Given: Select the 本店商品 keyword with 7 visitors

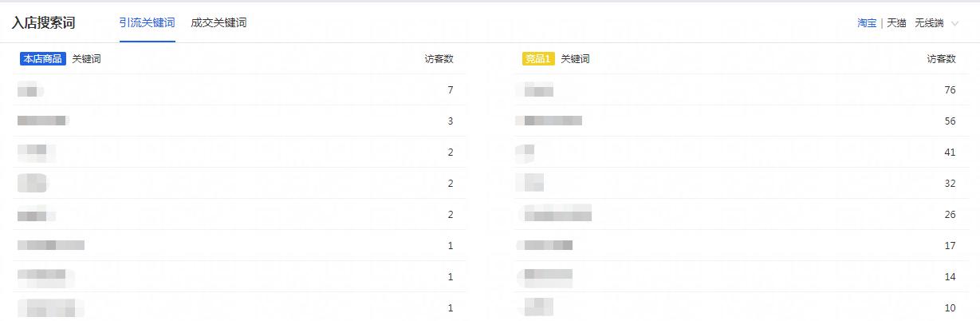Looking at the screenshot, I should (x=30, y=90).
